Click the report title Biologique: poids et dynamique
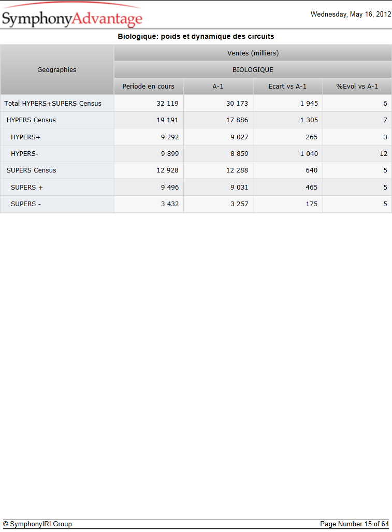Viewport: 392px width, 532px height. pos(196,36)
